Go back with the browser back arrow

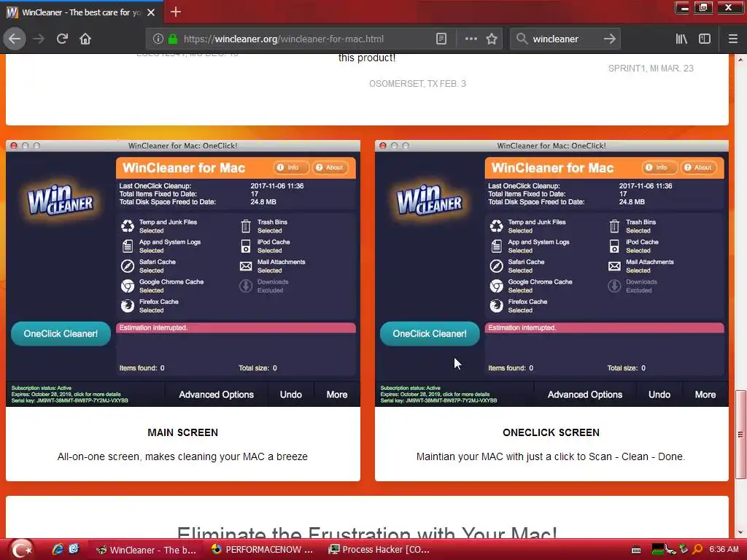click(x=15, y=39)
